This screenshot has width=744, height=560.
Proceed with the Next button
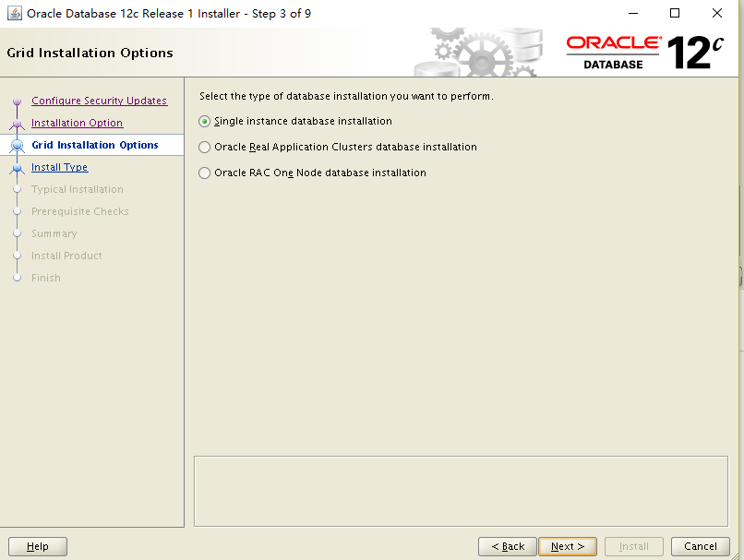point(568,546)
